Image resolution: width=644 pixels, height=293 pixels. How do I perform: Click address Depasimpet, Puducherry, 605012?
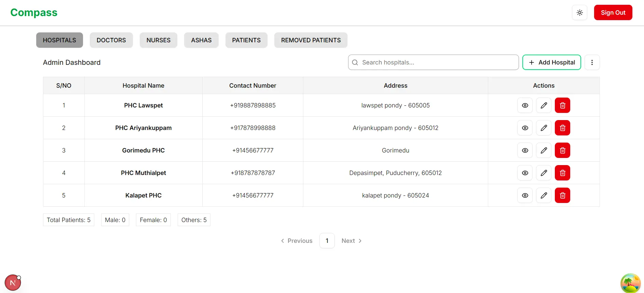396,173
